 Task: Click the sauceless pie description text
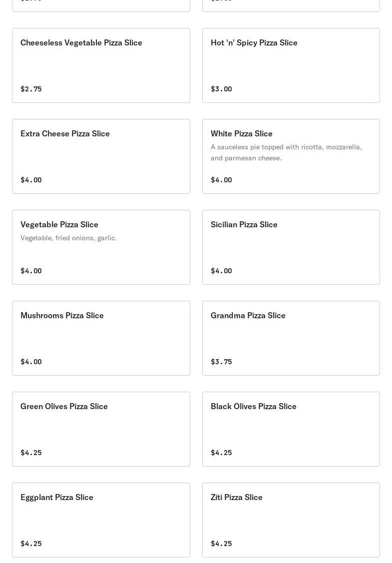point(286,152)
